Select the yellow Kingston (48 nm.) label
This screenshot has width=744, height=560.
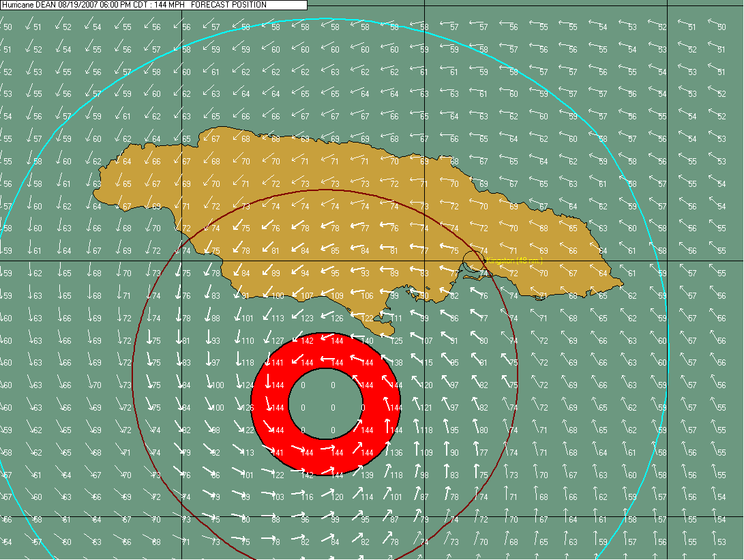click(514, 261)
